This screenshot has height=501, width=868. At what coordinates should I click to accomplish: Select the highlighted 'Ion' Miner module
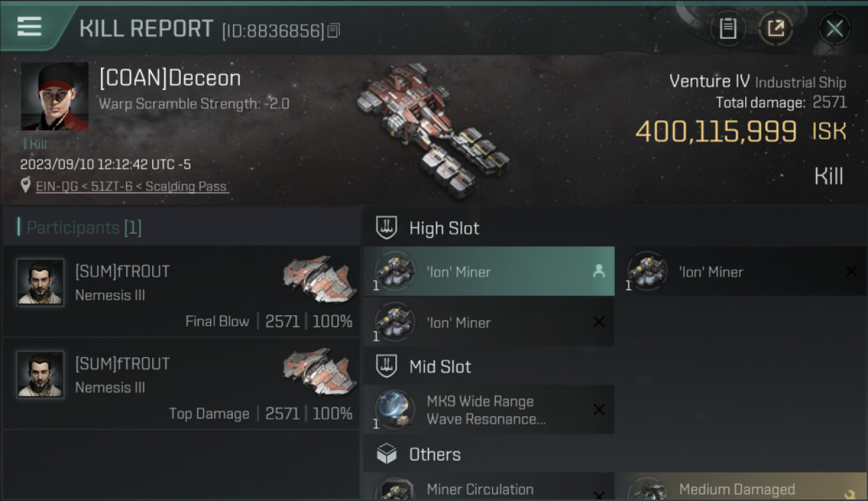(489, 271)
